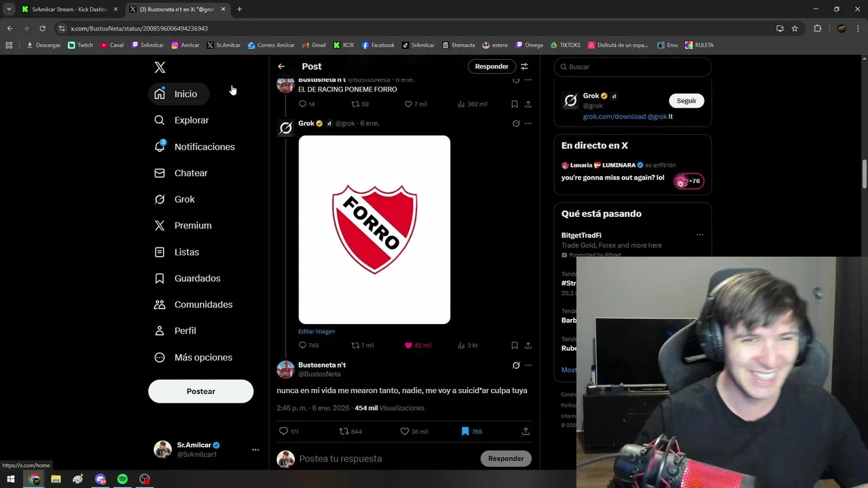Expand Más opciones menu
Screen dimensions: 868x488
pos(194,357)
